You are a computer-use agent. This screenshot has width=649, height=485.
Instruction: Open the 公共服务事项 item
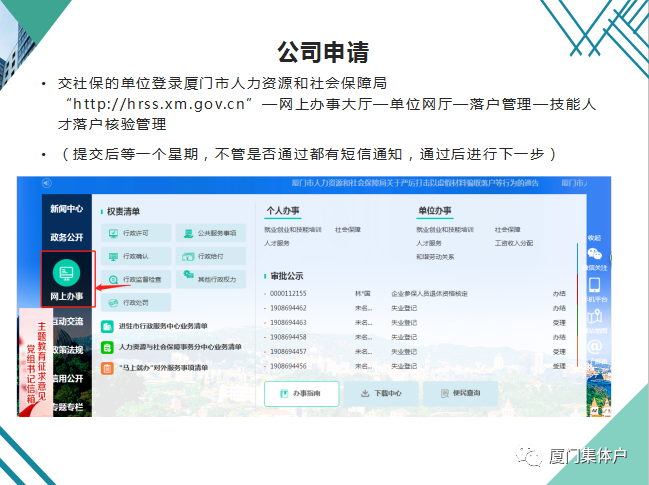click(211, 233)
